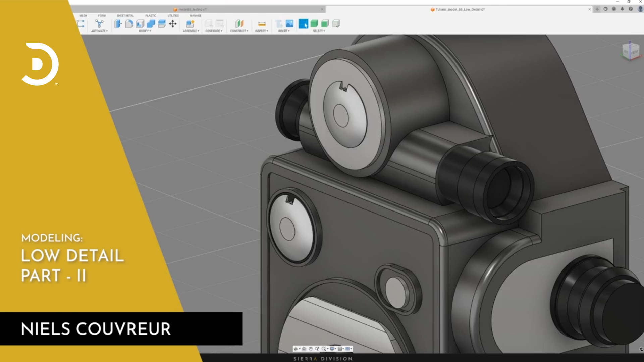644x362 pixels.
Task: Close the Tutorial_model_88_Low_Detail v2 tab
Action: click(x=589, y=9)
